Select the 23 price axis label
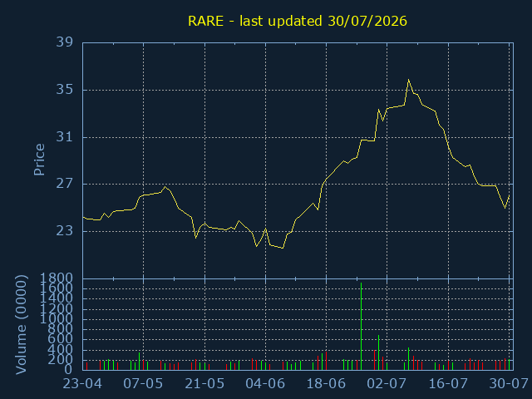Screen dimensions: 532x399 tap(64, 231)
